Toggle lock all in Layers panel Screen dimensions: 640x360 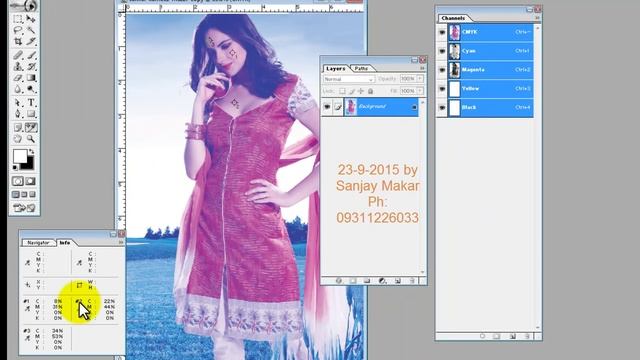(371, 91)
